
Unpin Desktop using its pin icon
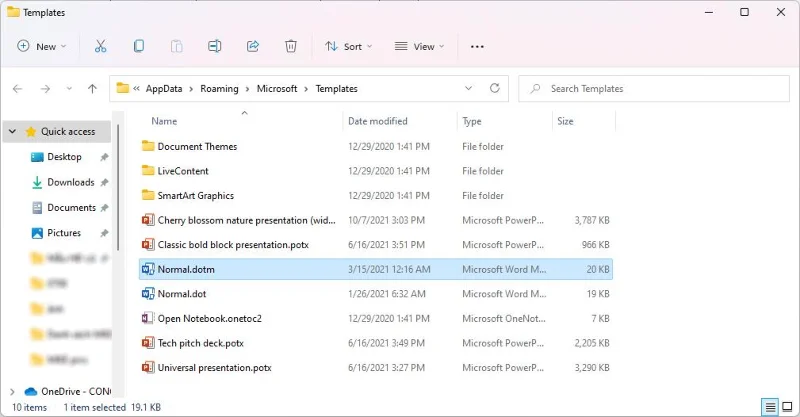104,157
